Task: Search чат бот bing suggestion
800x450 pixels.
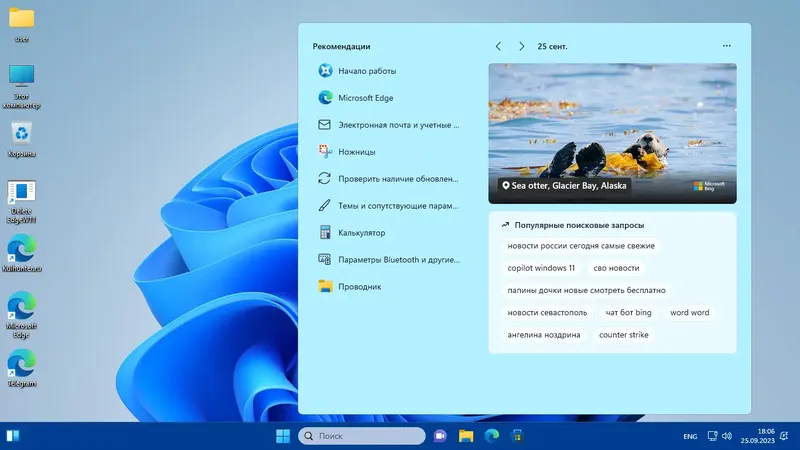Action: tap(628, 313)
